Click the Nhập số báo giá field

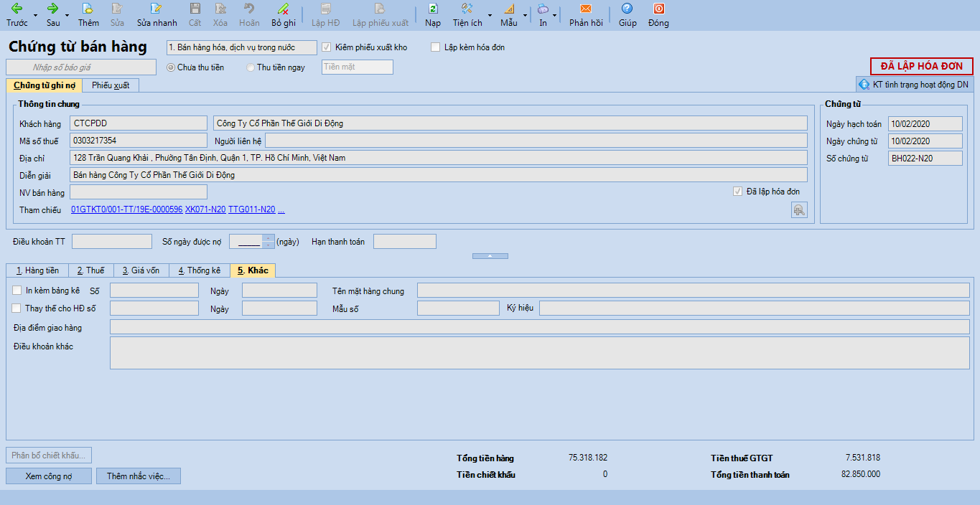click(81, 67)
